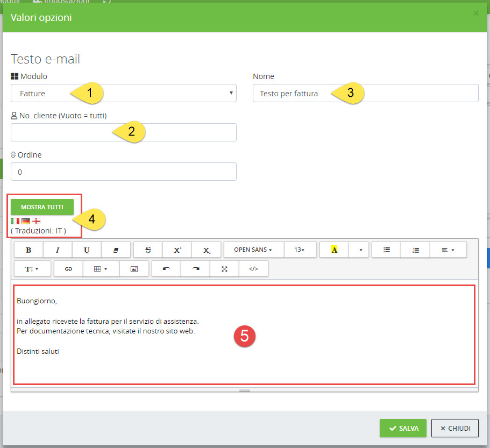Insert a picture using the image icon
490x448 pixels.
coord(134,268)
